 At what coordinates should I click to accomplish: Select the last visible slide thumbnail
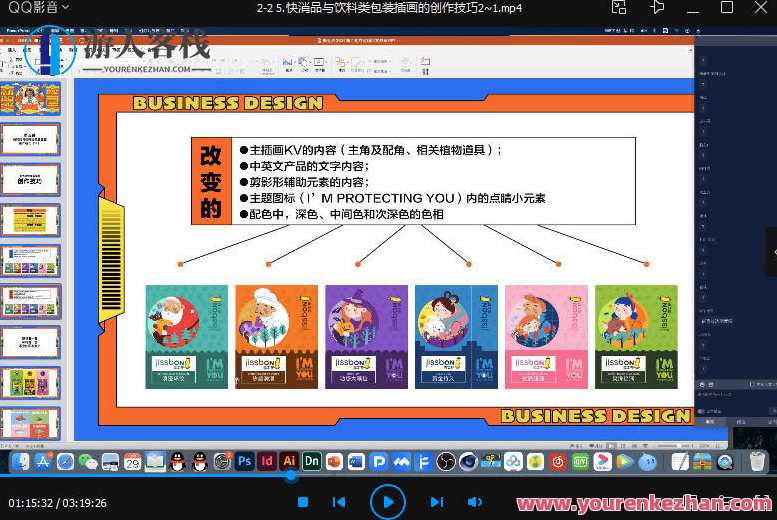(31, 424)
